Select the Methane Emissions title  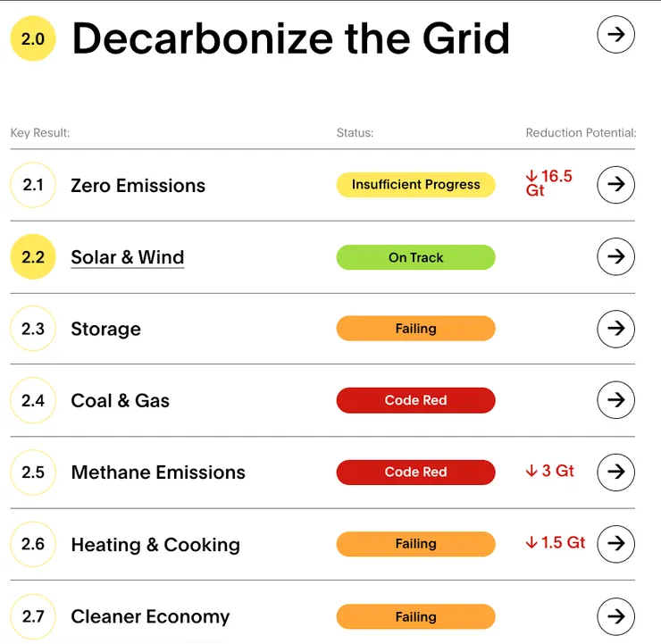[158, 473]
